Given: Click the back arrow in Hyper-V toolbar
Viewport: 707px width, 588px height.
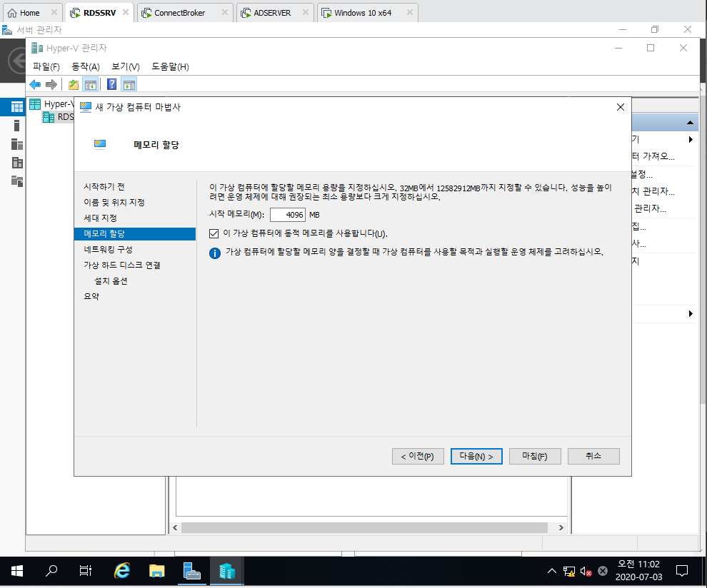Looking at the screenshot, I should click(x=35, y=84).
